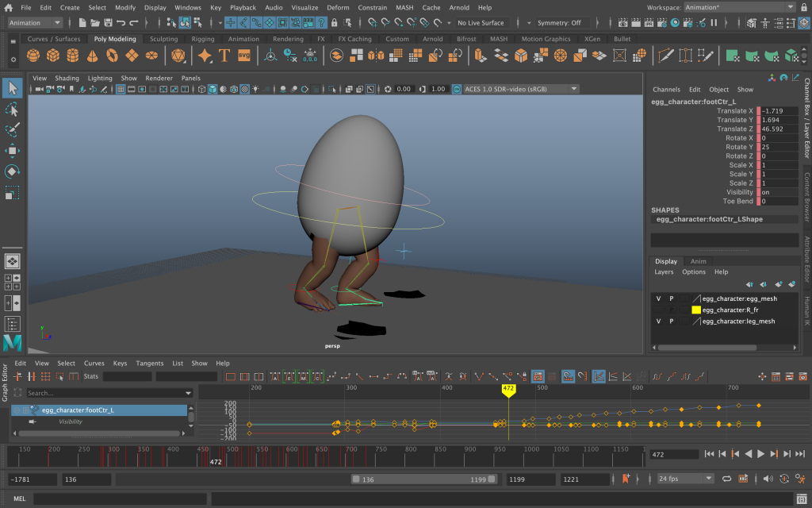Image resolution: width=812 pixels, height=508 pixels.
Task: Click the Undo arrow icon
Action: [121, 23]
